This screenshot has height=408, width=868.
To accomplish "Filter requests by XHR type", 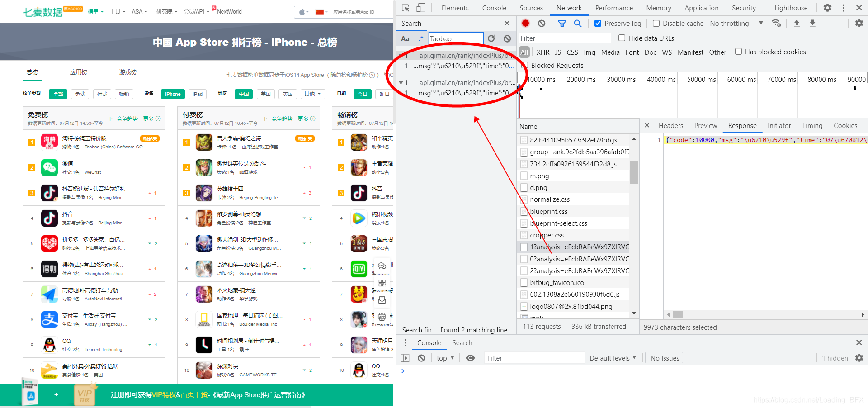I will 542,52.
